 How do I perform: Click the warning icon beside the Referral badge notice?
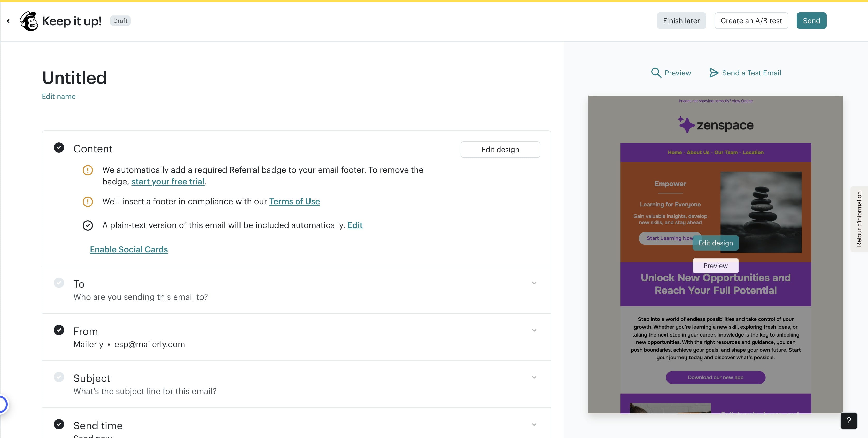coord(88,170)
